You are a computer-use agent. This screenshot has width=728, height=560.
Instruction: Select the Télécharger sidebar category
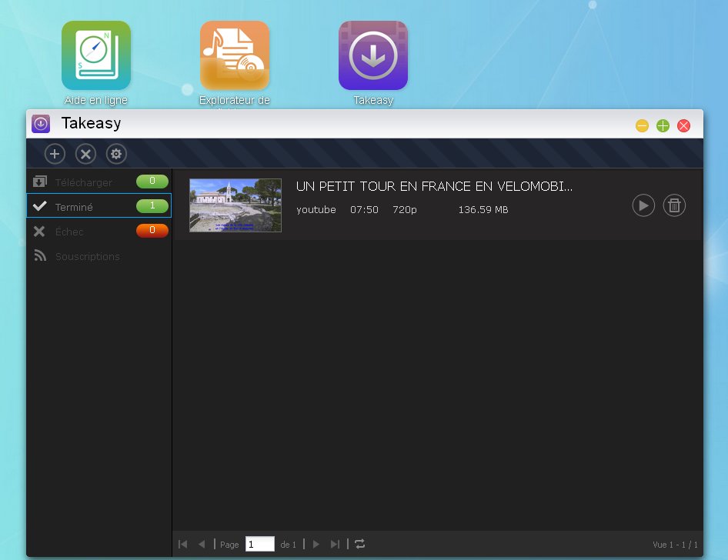(x=83, y=182)
